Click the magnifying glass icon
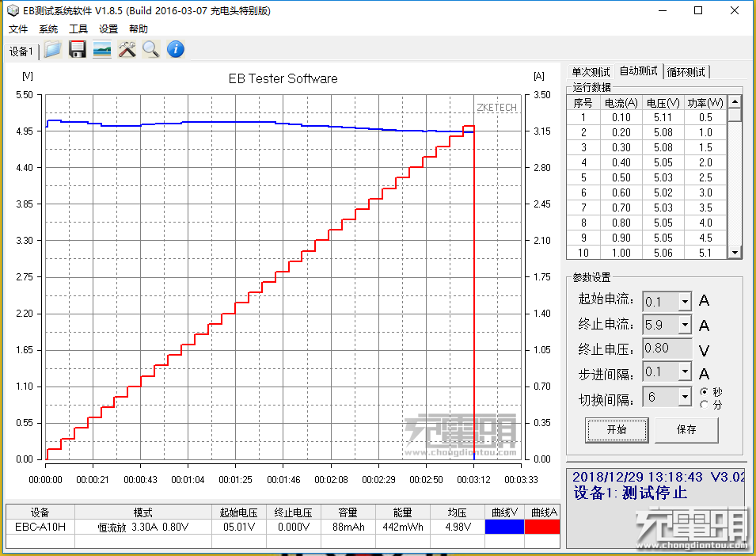 pyautogui.click(x=150, y=50)
